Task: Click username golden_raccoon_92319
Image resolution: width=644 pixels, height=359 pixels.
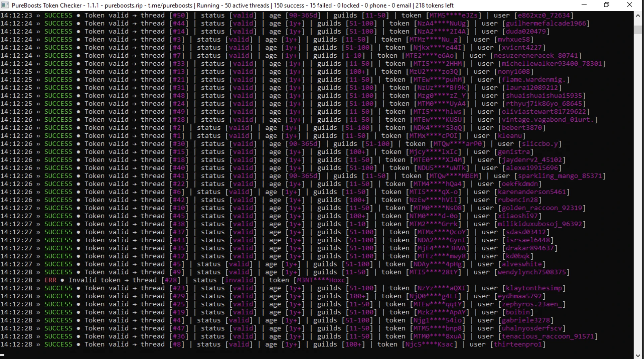Action: 542,208
